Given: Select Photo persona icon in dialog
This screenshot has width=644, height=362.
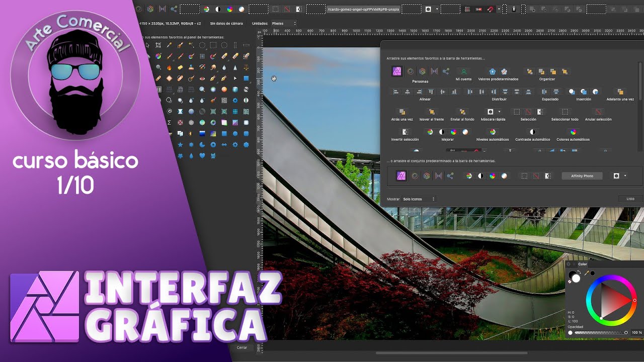Looking at the screenshot, I should tap(397, 71).
